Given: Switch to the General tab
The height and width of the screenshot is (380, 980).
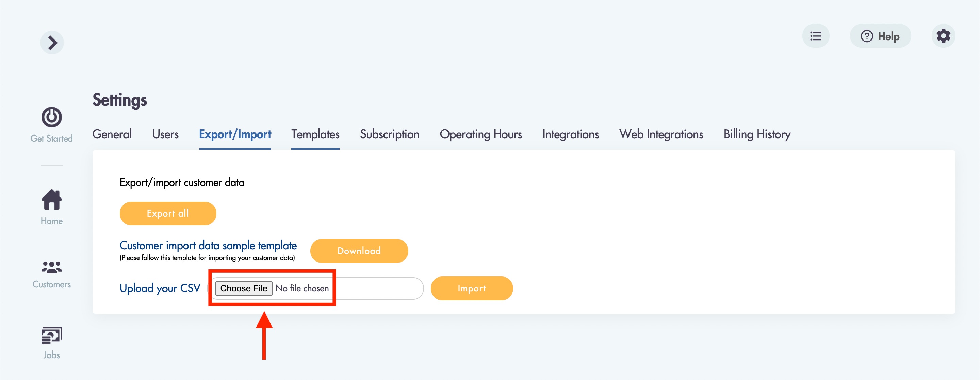Looking at the screenshot, I should tap(112, 134).
